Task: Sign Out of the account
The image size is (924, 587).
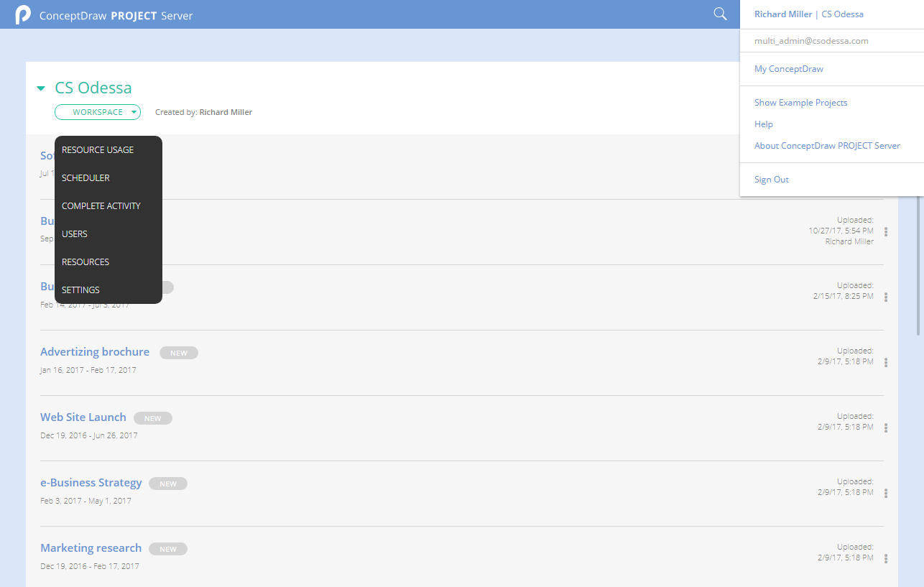Action: [772, 180]
